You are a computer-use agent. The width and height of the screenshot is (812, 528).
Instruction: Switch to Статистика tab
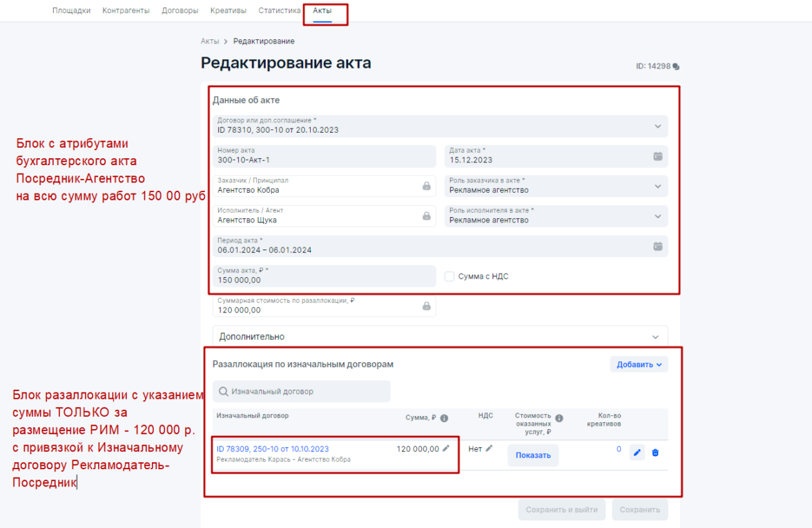[x=279, y=10]
